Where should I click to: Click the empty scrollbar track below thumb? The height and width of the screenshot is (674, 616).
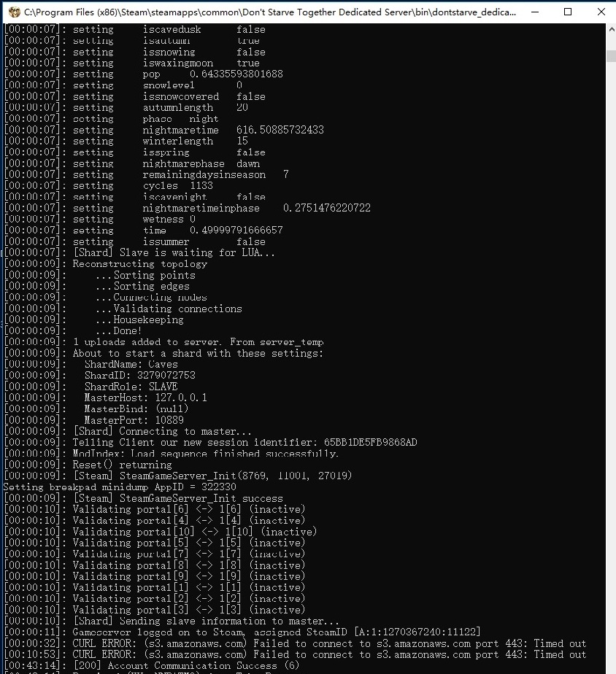coord(611,365)
